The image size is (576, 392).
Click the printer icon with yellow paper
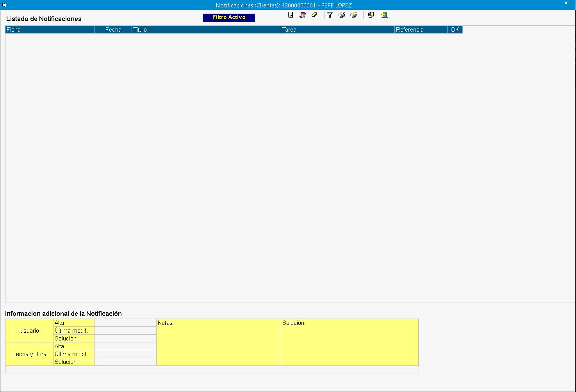pyautogui.click(x=353, y=15)
